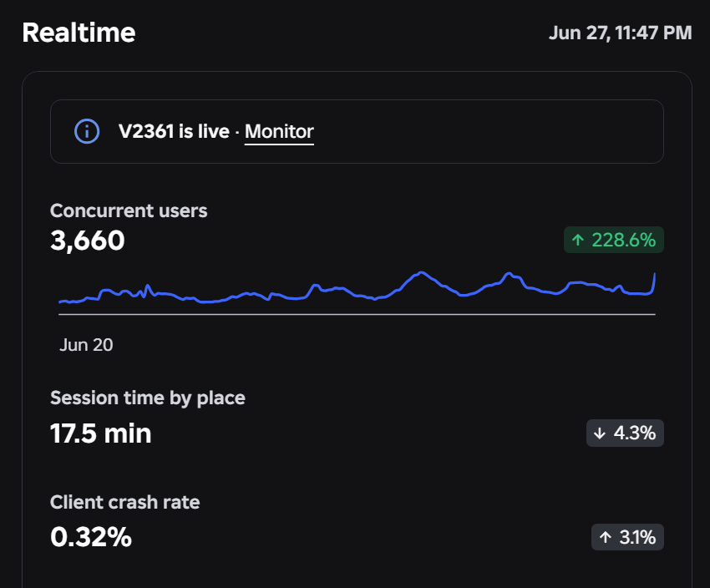The height and width of the screenshot is (588, 710).
Task: Click the green 228.6% increase badge
Action: pos(614,240)
